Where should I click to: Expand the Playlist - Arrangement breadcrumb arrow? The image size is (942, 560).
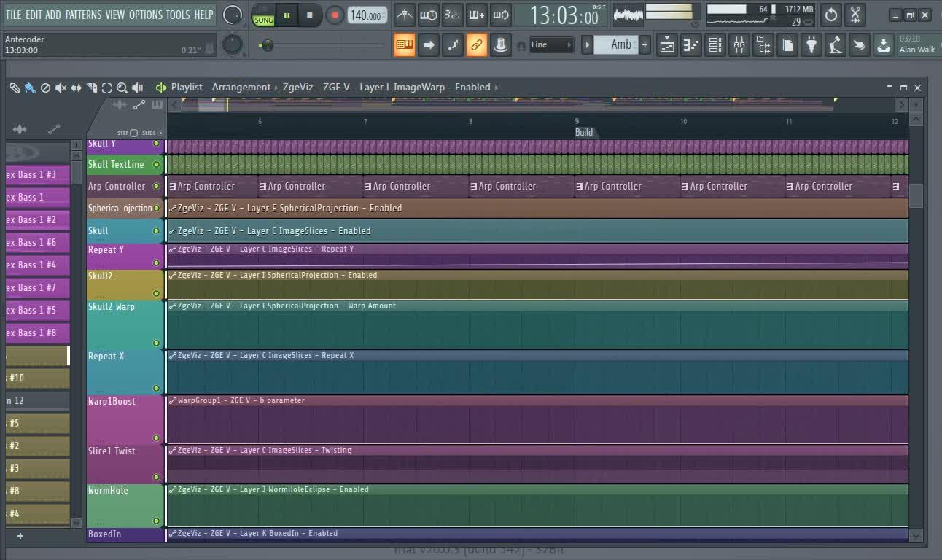click(x=276, y=87)
